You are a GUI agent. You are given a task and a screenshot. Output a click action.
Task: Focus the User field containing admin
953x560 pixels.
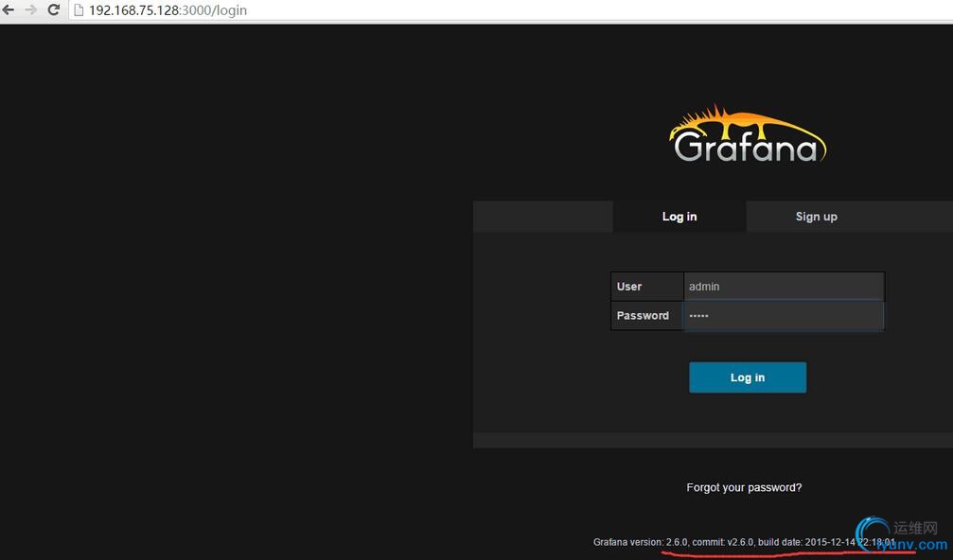(784, 286)
